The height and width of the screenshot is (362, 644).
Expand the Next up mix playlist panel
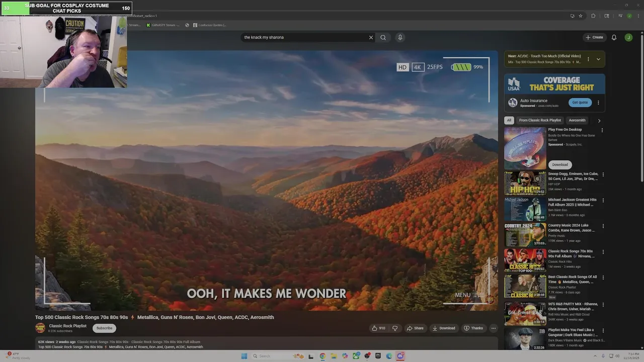[x=598, y=59]
